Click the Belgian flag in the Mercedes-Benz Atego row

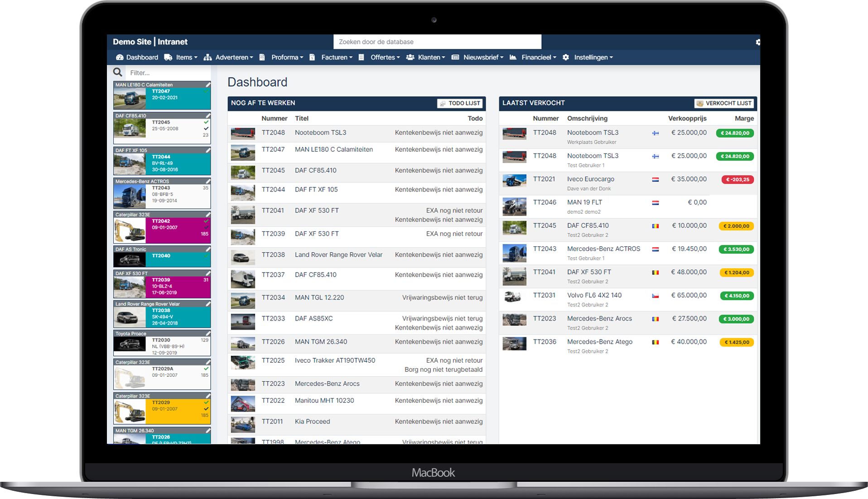pos(656,342)
